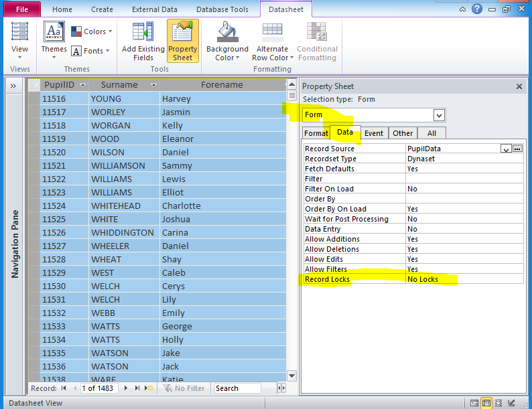Screen dimensions: 532x409
Task: Expand the Form selection type combo box
Action: [439, 114]
